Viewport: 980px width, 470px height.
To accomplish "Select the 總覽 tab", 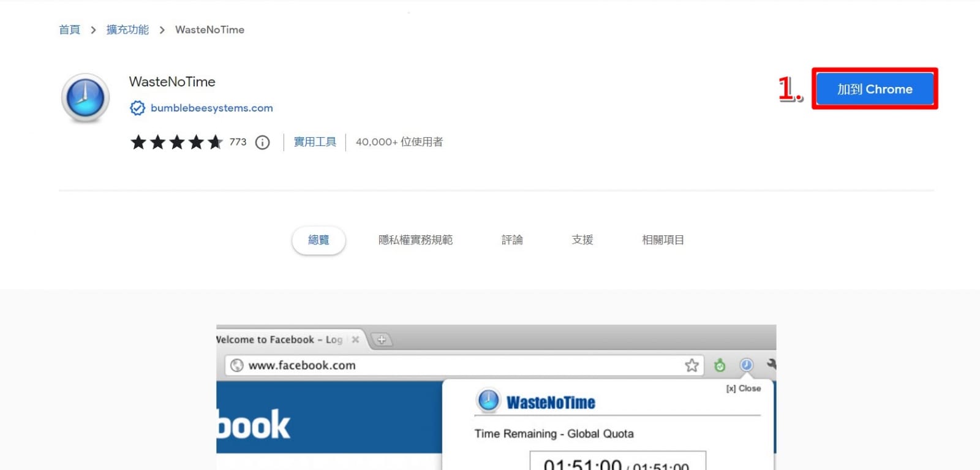I will (x=318, y=240).
